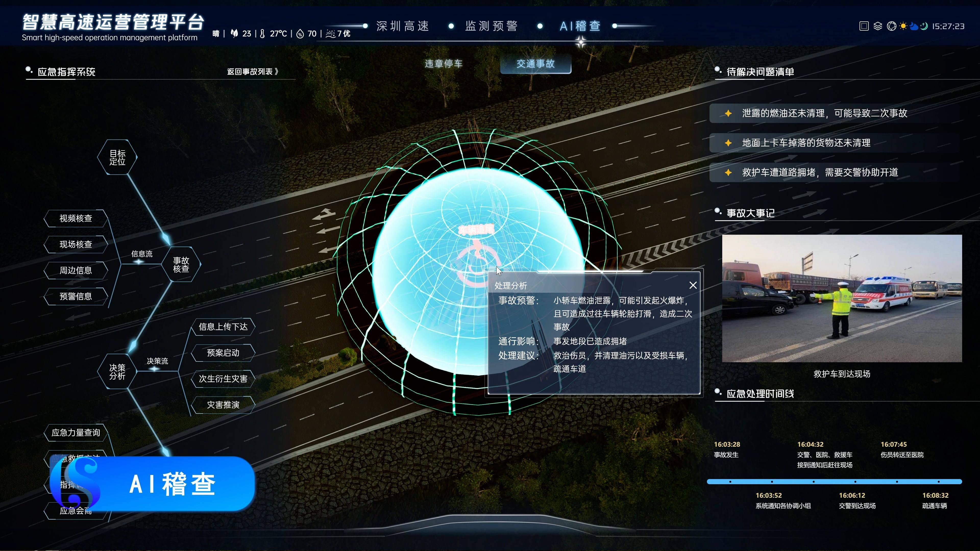The image size is (980, 551).
Task: Click the 事故核查 hexagon node
Action: click(x=181, y=265)
